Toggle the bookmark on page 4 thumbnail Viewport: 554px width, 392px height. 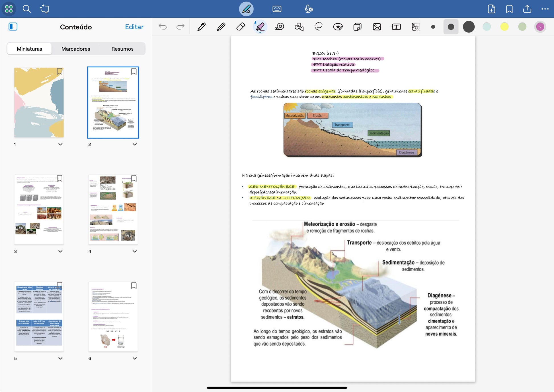pos(134,178)
